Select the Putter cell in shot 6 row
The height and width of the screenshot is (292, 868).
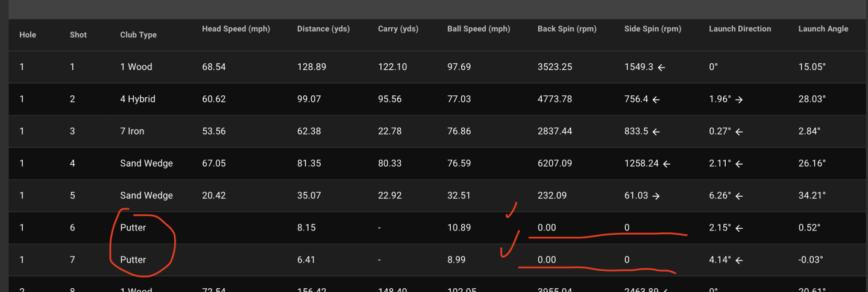tap(133, 228)
